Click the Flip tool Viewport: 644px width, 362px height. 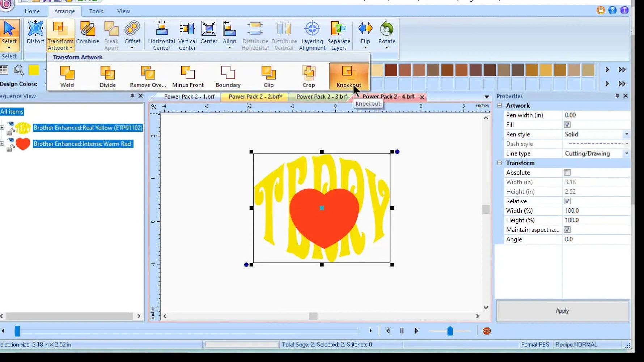tap(365, 35)
